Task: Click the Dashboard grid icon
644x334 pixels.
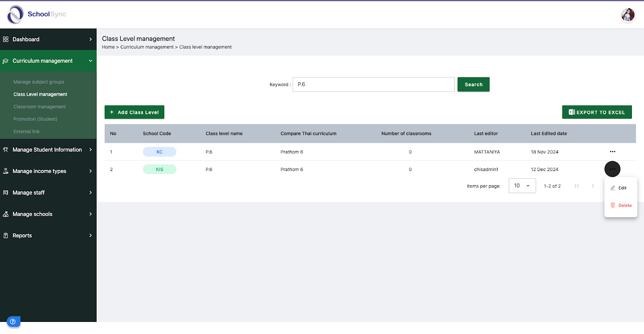Action: 6,39
